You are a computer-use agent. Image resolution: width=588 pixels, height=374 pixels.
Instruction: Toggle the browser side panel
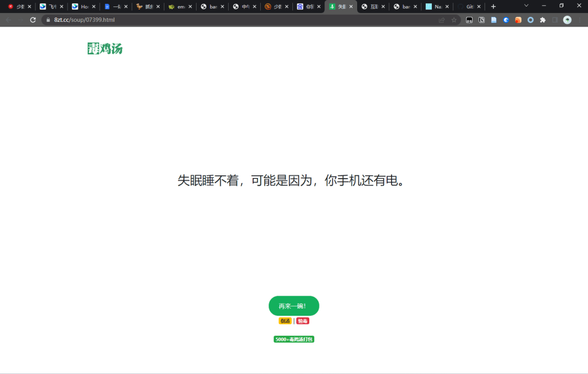coord(555,20)
